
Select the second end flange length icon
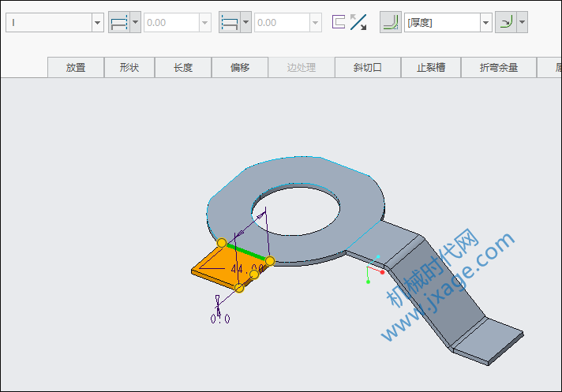click(230, 23)
